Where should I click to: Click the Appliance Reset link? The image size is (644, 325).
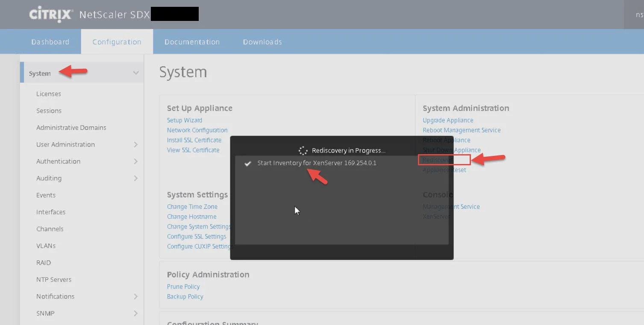tap(444, 170)
